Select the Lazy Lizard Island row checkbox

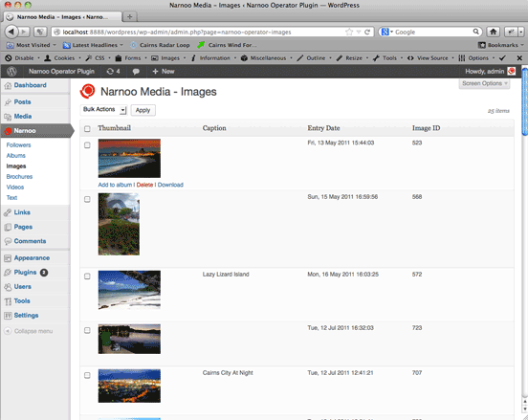(x=87, y=276)
